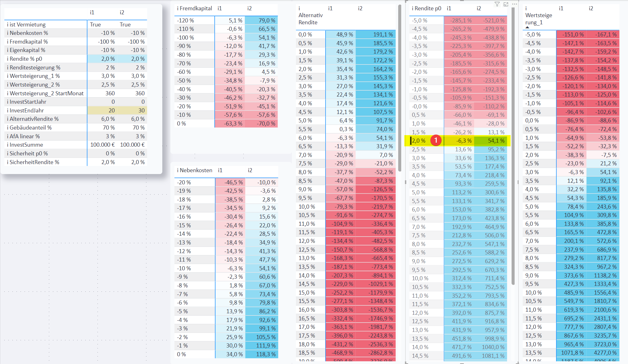Screen dimensions: 628x364
Task: Click the -521,0 % cell in Rendite p0 table
Action: (x=491, y=21)
